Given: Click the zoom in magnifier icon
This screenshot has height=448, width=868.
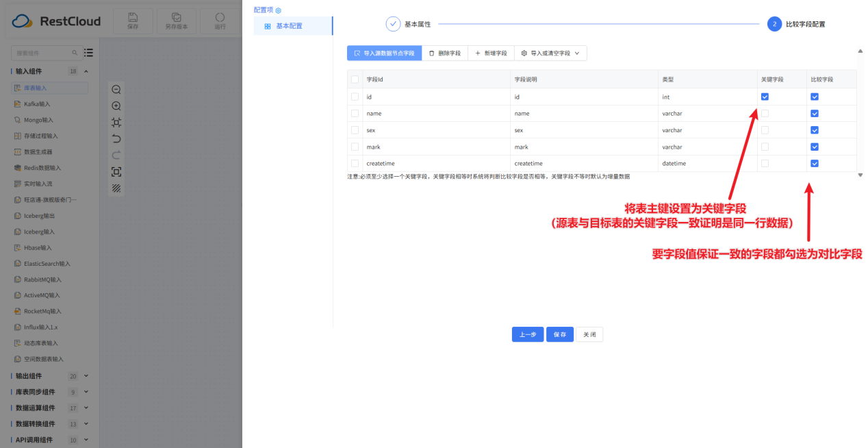Looking at the screenshot, I should [116, 106].
